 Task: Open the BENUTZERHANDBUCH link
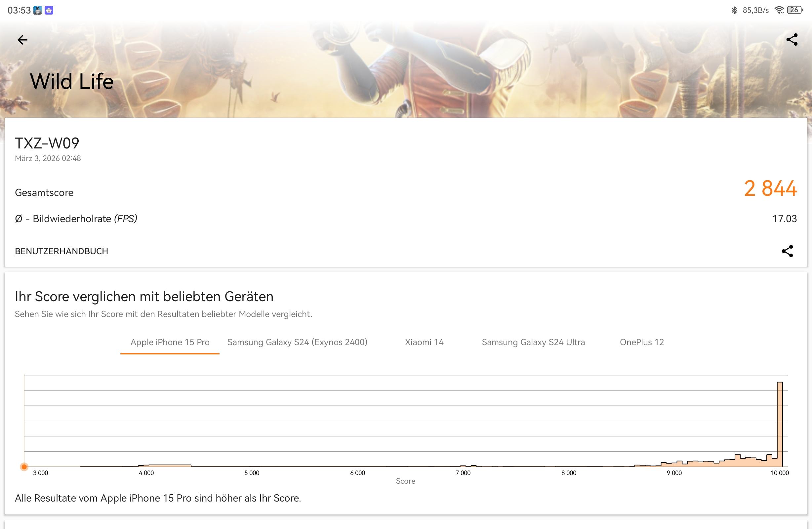61,251
